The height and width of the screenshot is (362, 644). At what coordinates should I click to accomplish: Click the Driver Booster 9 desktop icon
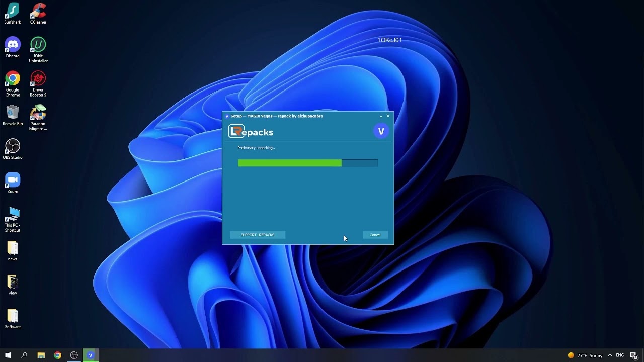(38, 83)
